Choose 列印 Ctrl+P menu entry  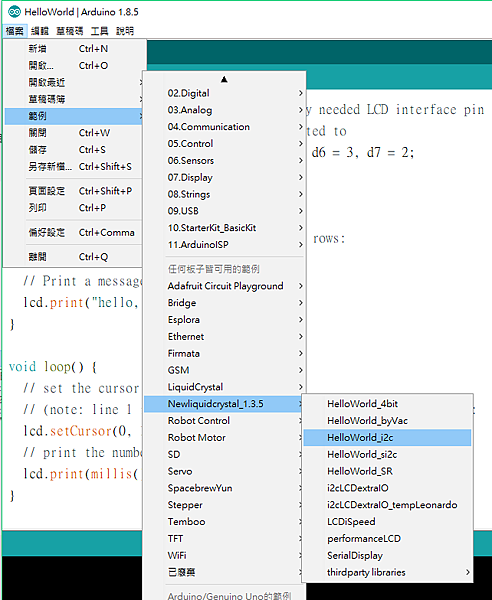coord(73,208)
